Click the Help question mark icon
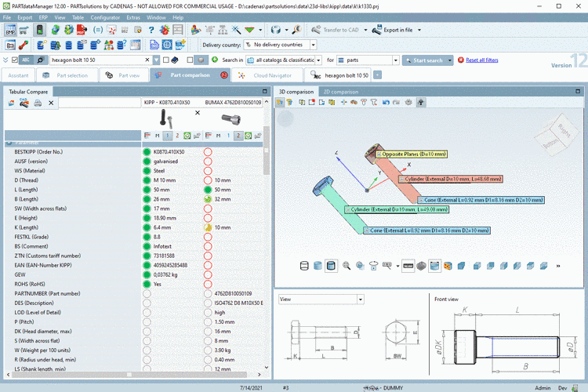Viewport: 588px width, 392px height. point(151,30)
